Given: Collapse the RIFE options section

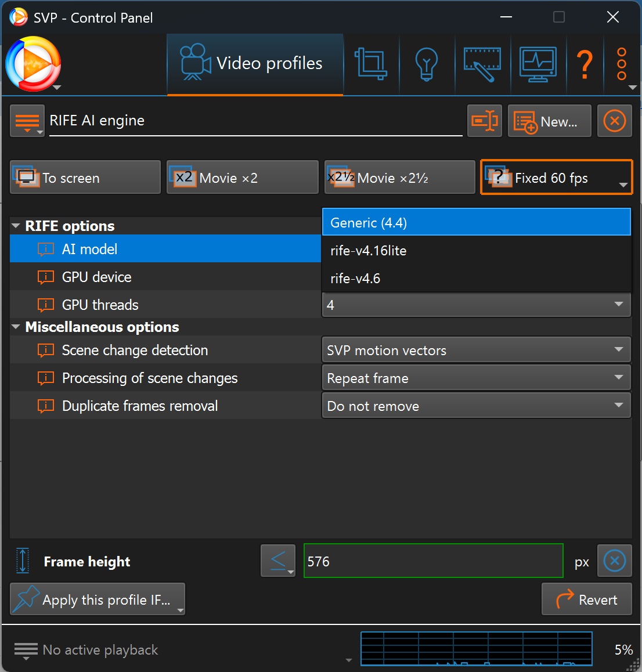Looking at the screenshot, I should click(15, 226).
